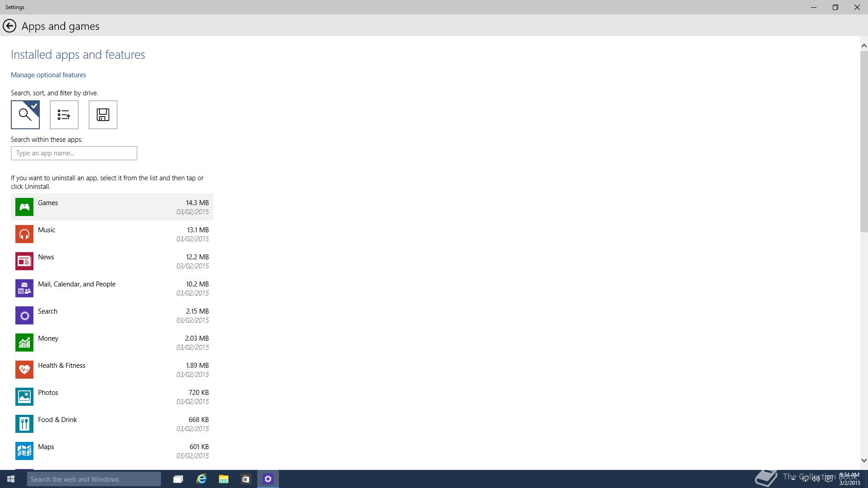This screenshot has height=488, width=868.
Task: Click the Music headphones icon
Action: tap(24, 234)
